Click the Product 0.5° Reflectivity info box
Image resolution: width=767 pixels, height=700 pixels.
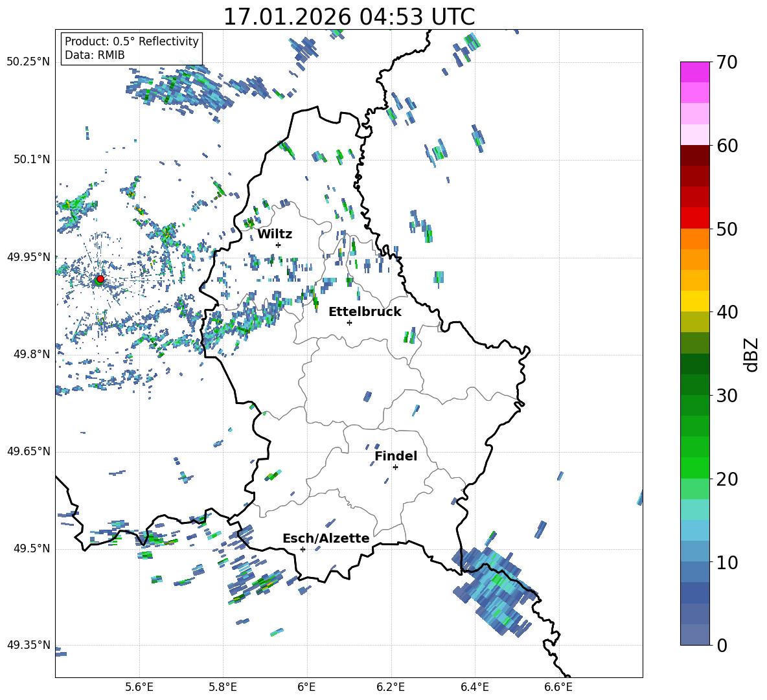pos(132,49)
